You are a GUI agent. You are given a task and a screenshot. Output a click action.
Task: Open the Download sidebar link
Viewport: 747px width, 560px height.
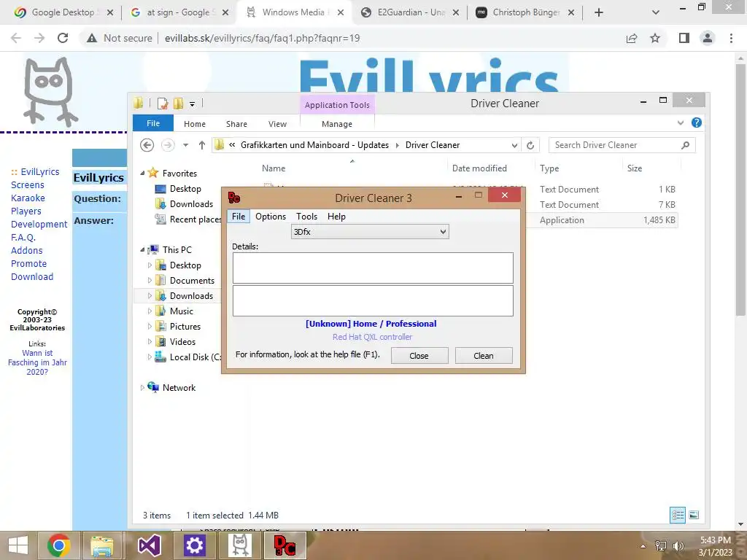click(x=32, y=276)
